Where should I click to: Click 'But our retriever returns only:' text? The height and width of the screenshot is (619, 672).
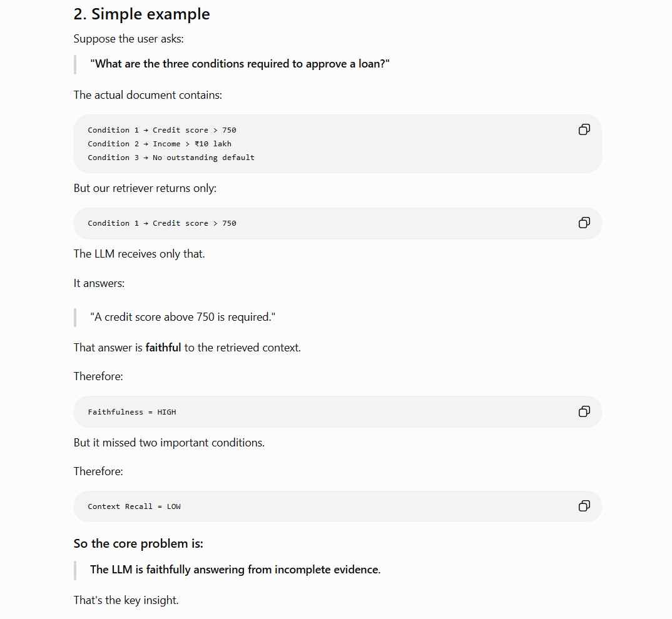point(145,188)
